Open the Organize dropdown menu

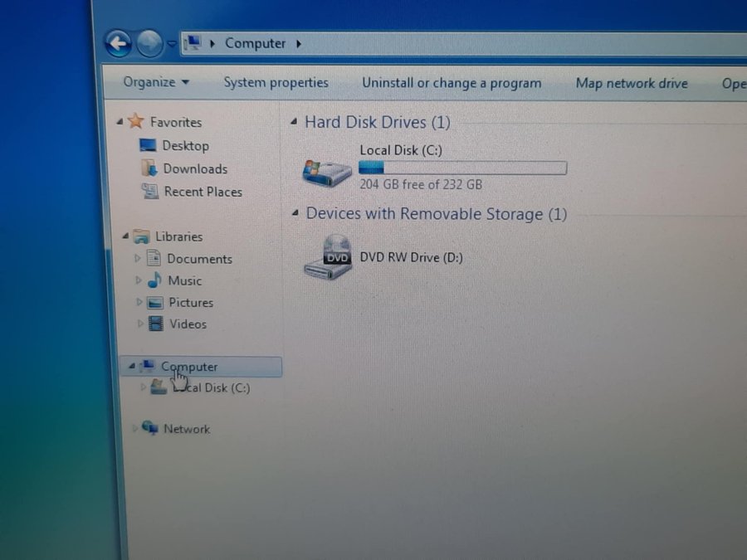click(156, 82)
